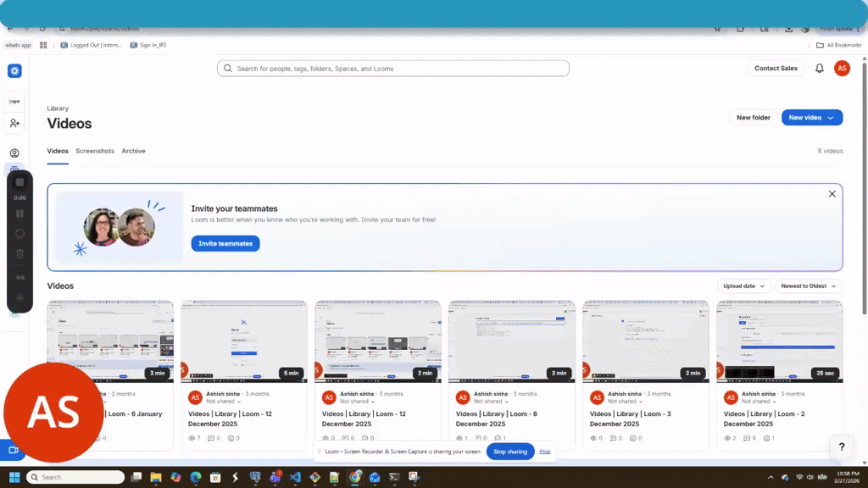Open Microsoft Edge from the taskbar
Viewport: 868px width, 488px height.
click(196, 477)
